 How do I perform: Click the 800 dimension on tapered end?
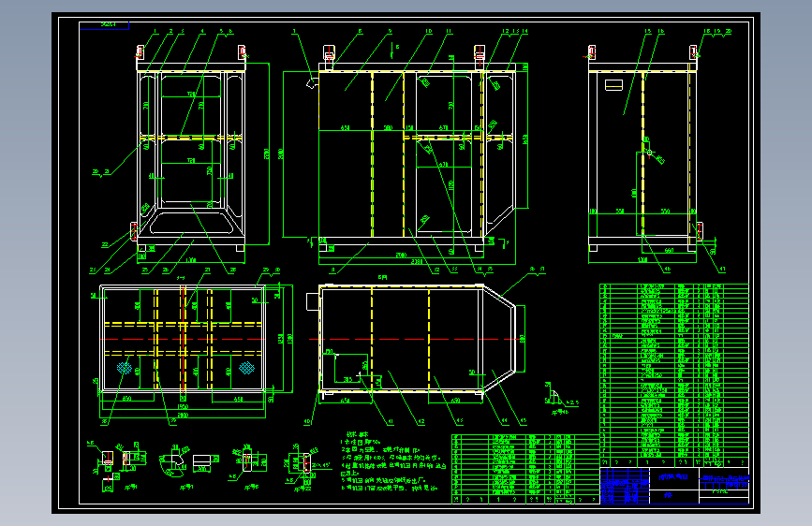pyautogui.click(x=522, y=339)
